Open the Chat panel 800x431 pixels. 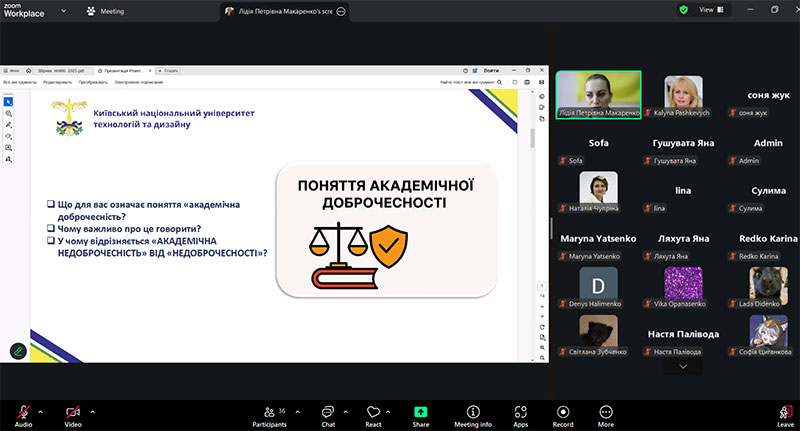[x=327, y=413]
